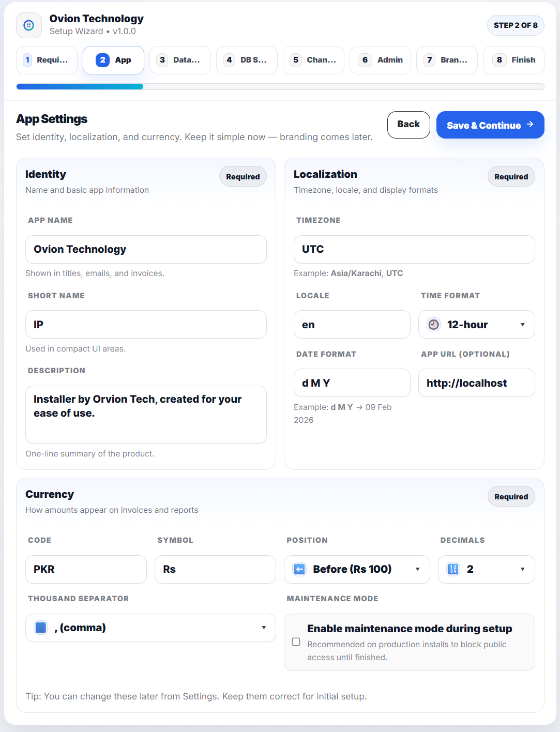Click the Ovion Technology logo icon
The height and width of the screenshot is (732, 560).
point(28,25)
